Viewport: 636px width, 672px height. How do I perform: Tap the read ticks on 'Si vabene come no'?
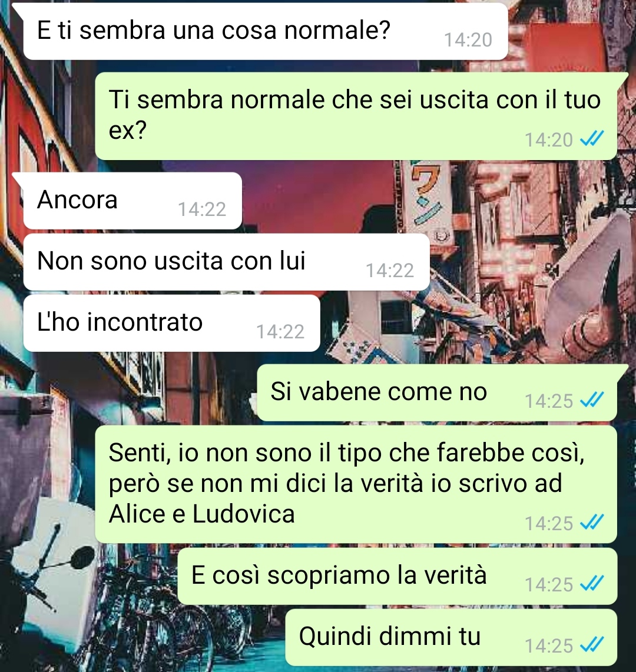coord(591,400)
